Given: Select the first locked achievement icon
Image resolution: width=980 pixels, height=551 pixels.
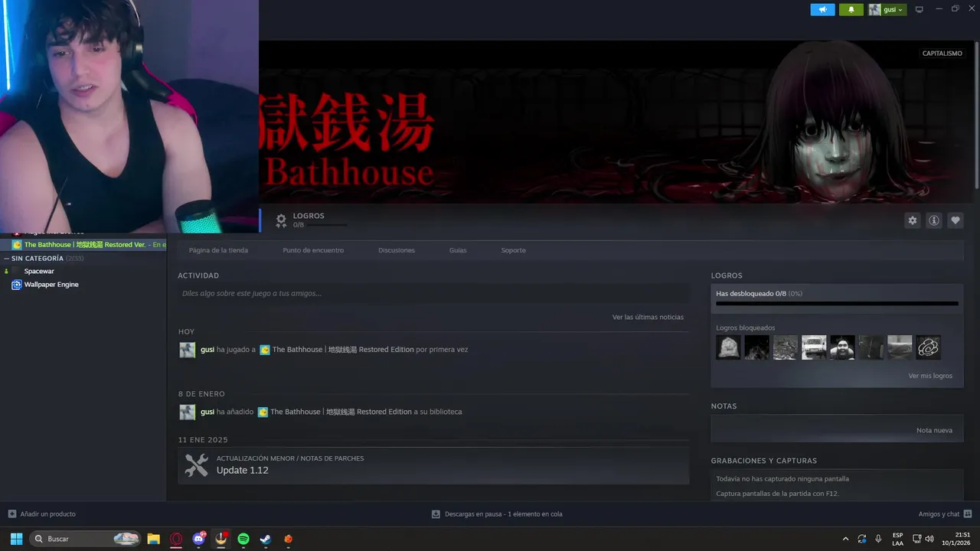Looking at the screenshot, I should [728, 347].
